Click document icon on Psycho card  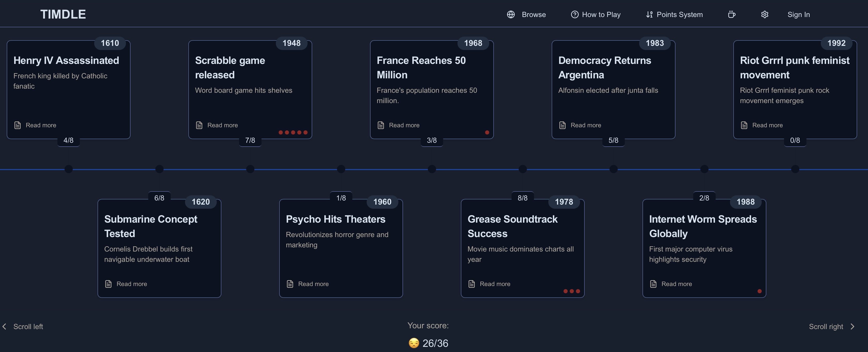point(290,284)
